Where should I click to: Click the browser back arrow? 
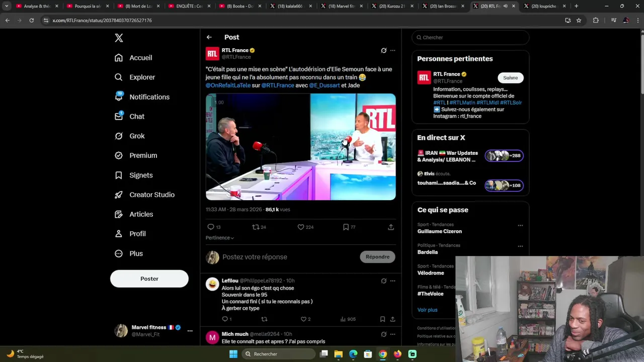pos(7,20)
